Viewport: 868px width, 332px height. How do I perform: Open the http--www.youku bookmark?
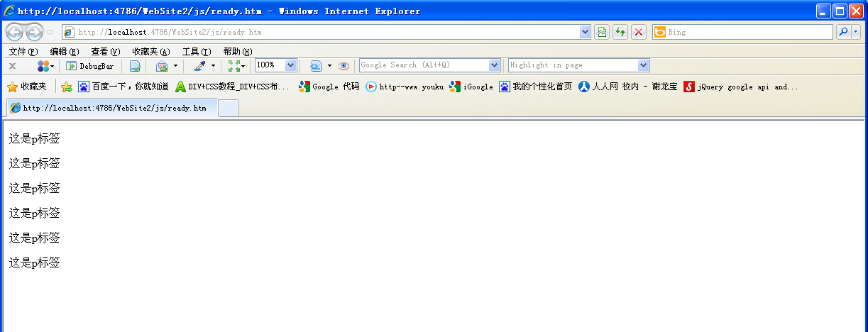tap(405, 87)
